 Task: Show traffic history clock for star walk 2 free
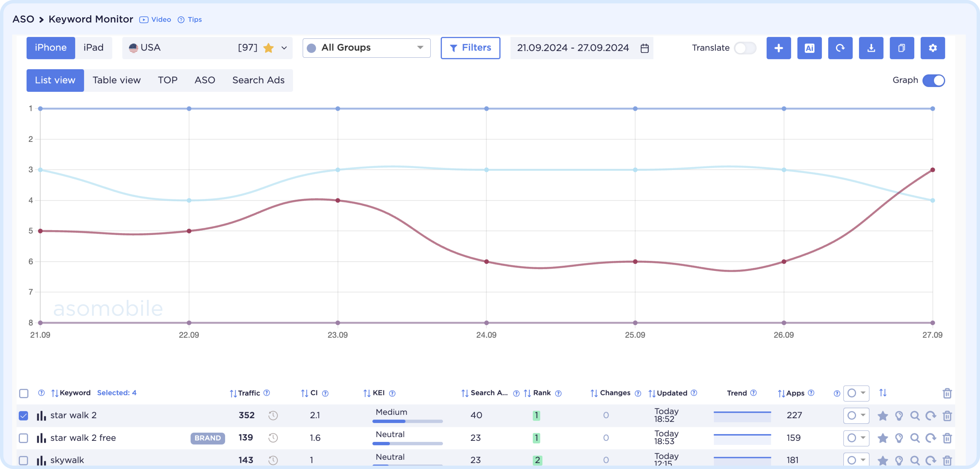point(273,438)
